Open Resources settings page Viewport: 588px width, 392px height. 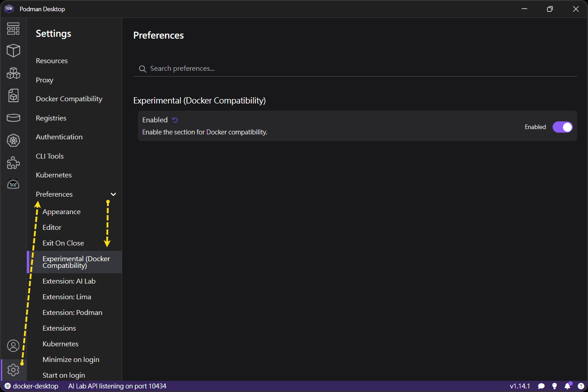pyautogui.click(x=52, y=61)
